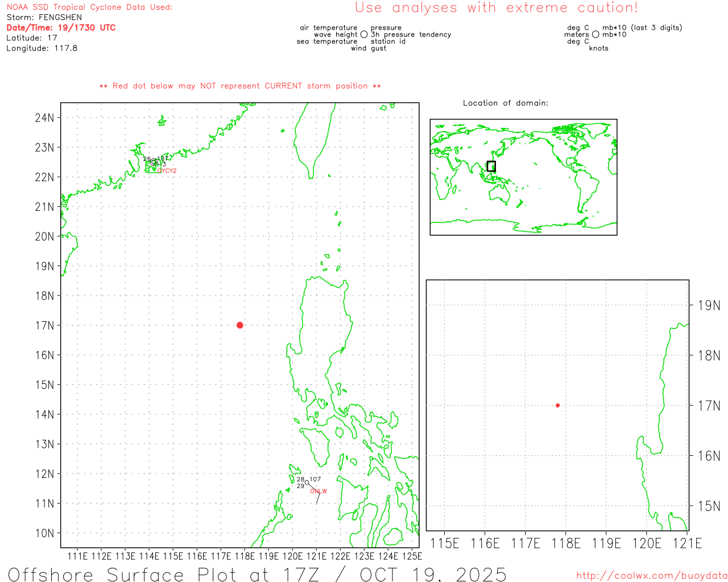Click the station model circle in left legend

point(364,35)
